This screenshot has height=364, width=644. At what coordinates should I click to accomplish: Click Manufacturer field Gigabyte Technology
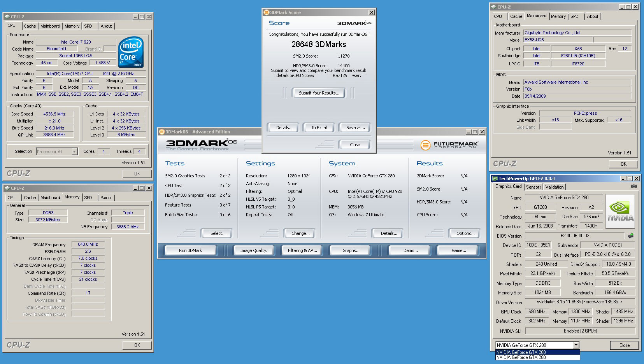pyautogui.click(x=577, y=33)
